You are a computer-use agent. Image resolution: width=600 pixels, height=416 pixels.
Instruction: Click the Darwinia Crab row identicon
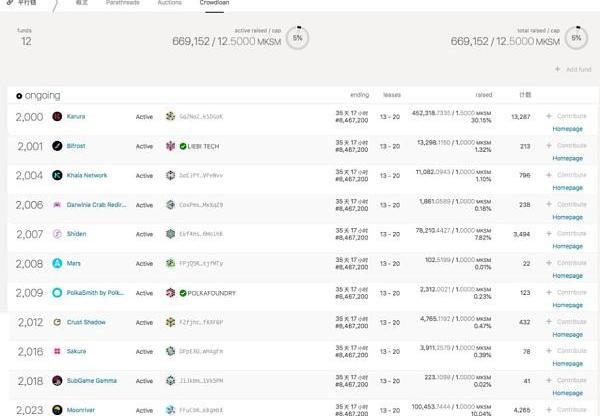pyautogui.click(x=170, y=205)
